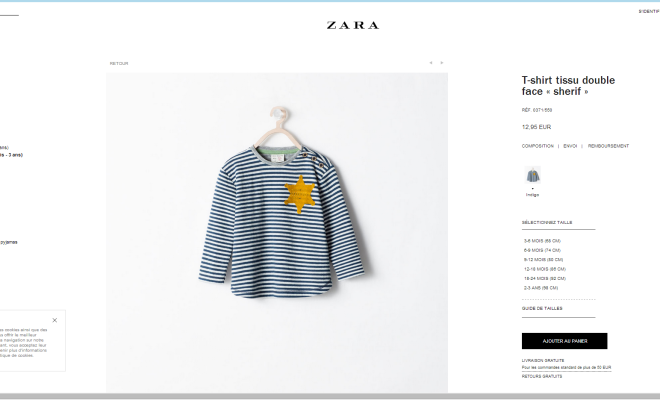This screenshot has height=400, width=660.
Task: Choose size 3-6 mois
Action: coord(542,241)
